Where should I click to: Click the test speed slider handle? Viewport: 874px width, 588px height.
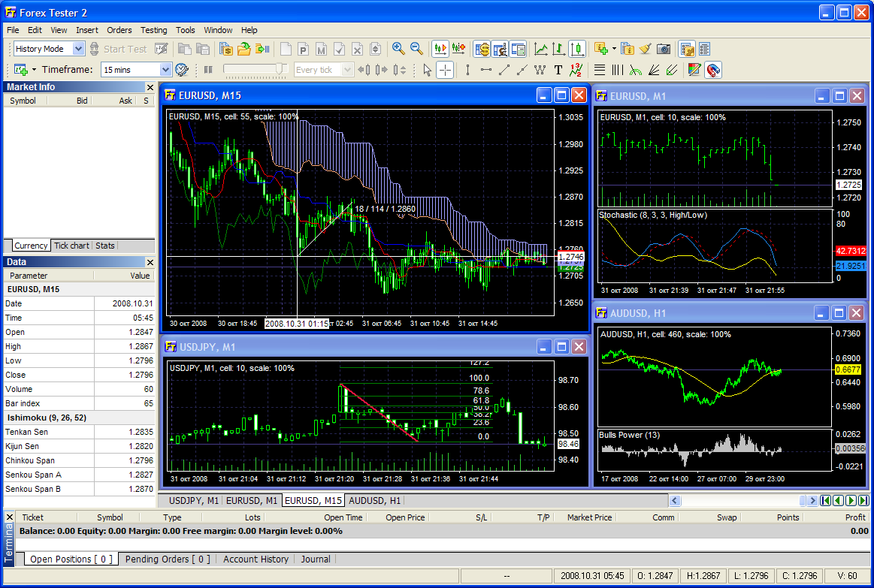pyautogui.click(x=281, y=69)
